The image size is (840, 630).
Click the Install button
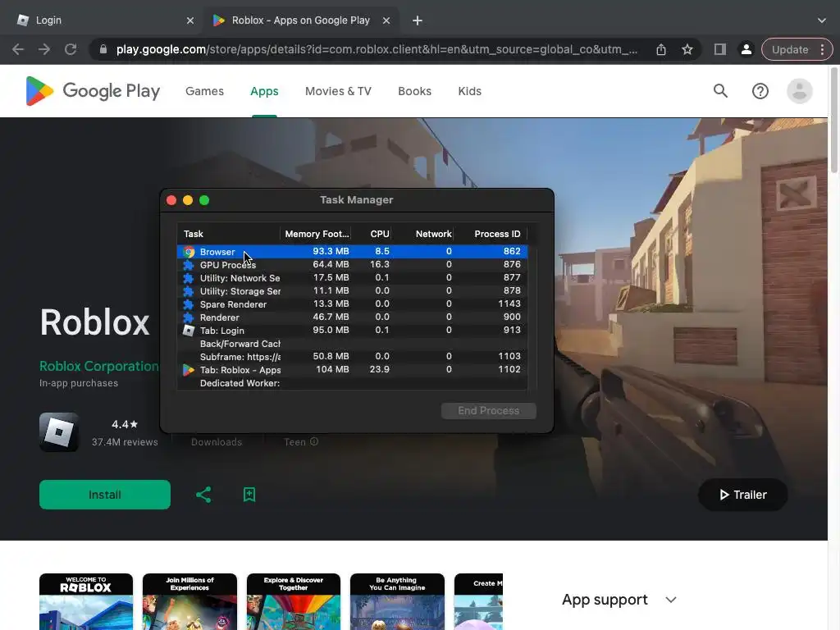(x=105, y=495)
